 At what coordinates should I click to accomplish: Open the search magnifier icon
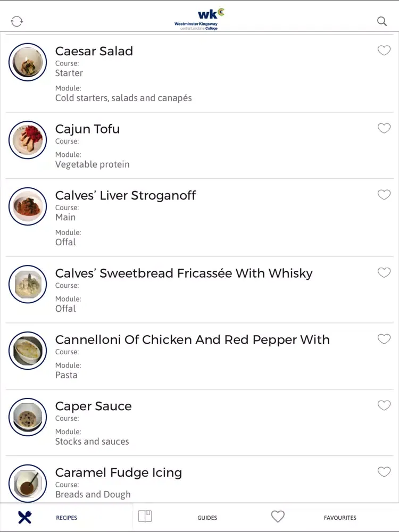coord(382,21)
